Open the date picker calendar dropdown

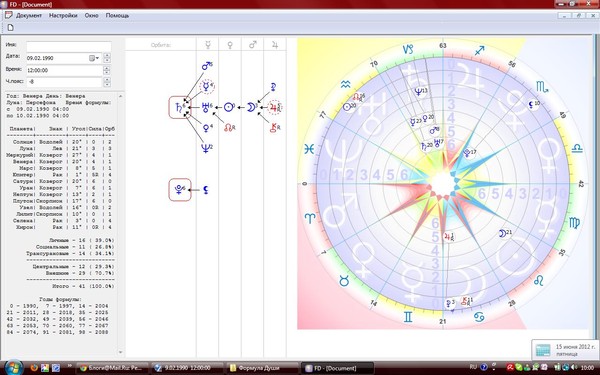[94, 58]
